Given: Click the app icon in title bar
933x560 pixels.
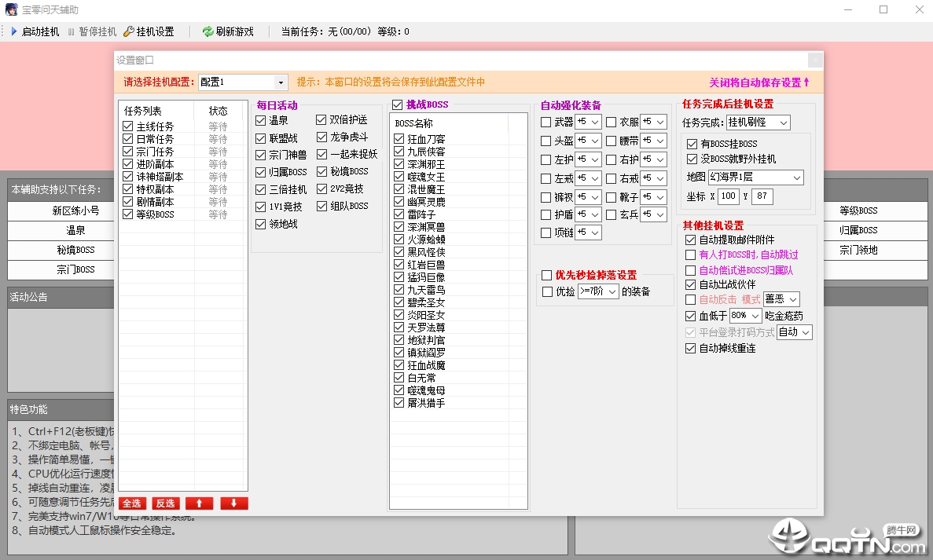Looking at the screenshot, I should tap(11, 9).
